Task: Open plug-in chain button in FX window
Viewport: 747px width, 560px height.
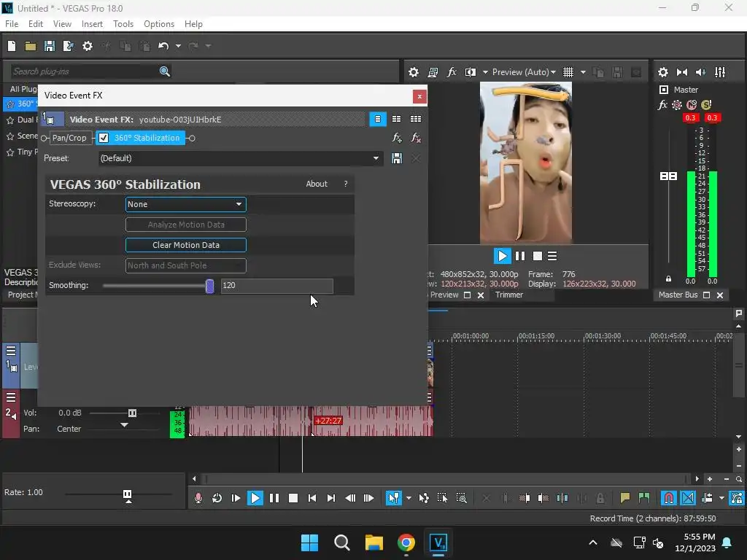Action: (x=396, y=138)
